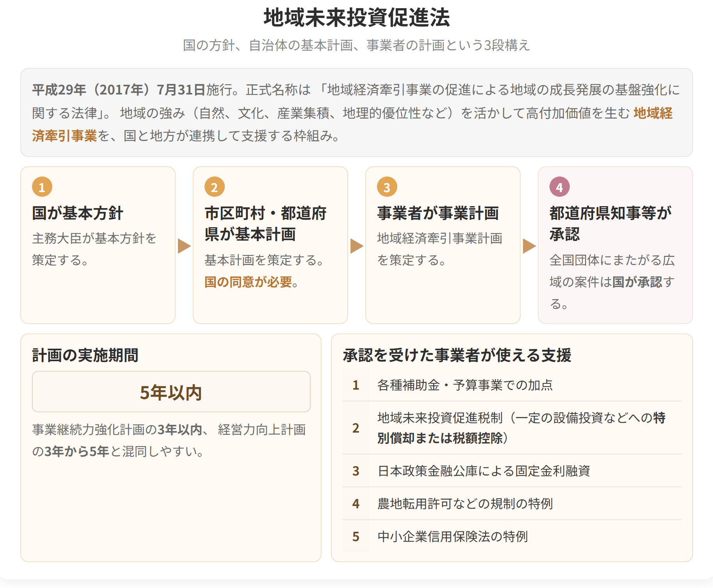Click the pink step 4 number badge
The height and width of the screenshot is (588, 713).
click(x=560, y=187)
